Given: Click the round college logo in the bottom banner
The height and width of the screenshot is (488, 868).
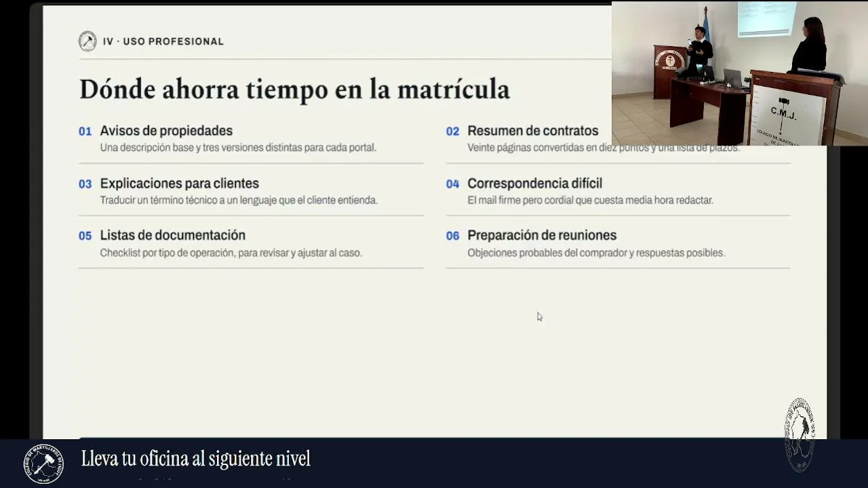Looking at the screenshot, I should click(44, 464).
